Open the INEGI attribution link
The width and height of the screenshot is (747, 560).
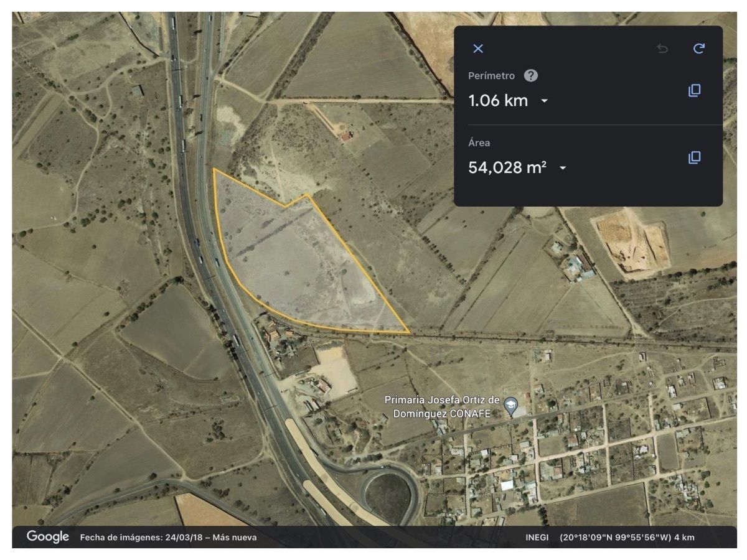[x=537, y=538]
